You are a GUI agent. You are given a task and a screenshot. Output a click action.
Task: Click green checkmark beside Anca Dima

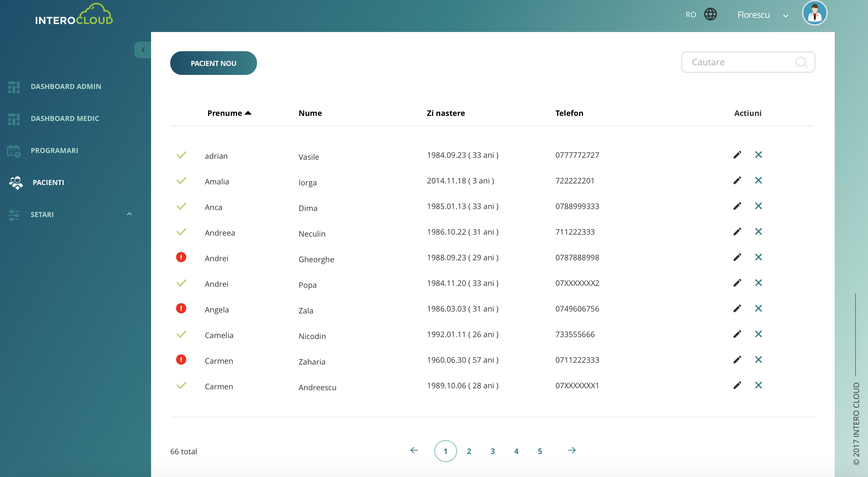[x=181, y=206]
